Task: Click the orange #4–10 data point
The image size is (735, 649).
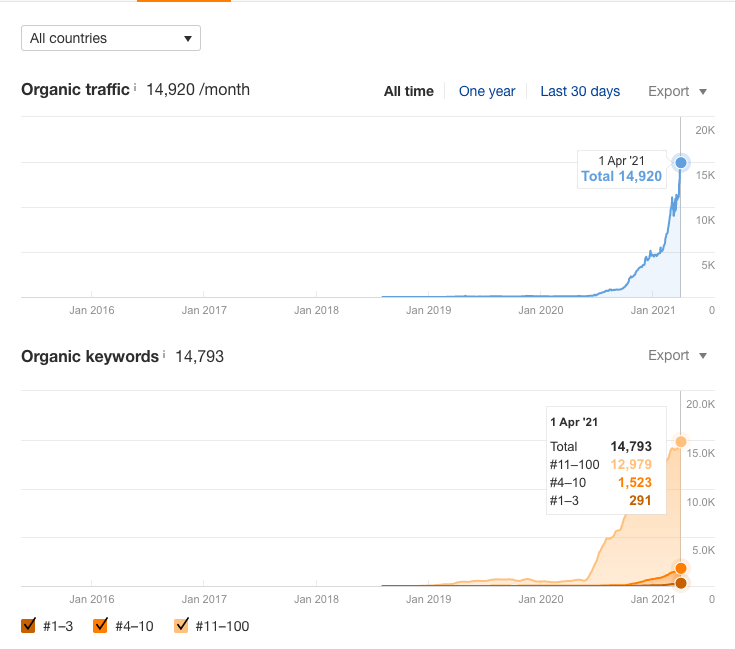Action: click(681, 568)
